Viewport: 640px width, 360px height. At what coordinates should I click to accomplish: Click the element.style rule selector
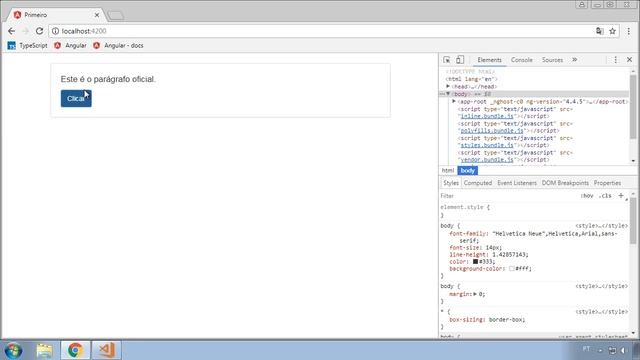coord(462,207)
